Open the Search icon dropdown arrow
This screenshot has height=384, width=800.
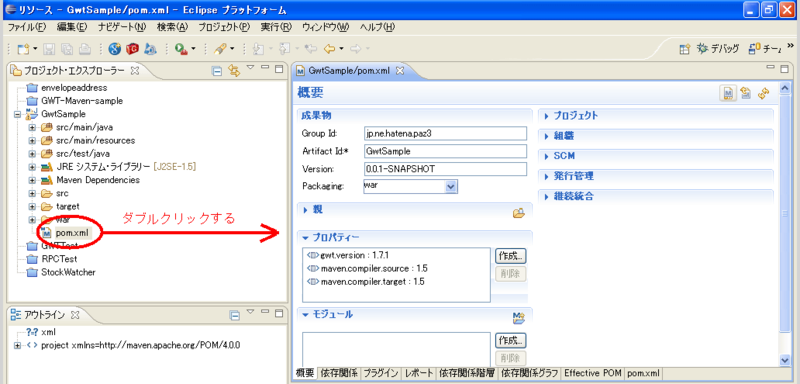(232, 49)
